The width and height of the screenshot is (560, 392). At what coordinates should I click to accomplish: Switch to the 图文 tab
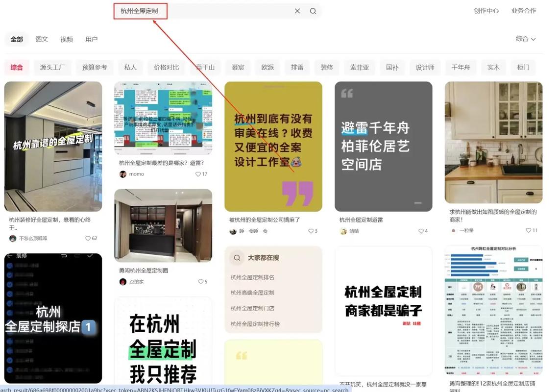42,39
